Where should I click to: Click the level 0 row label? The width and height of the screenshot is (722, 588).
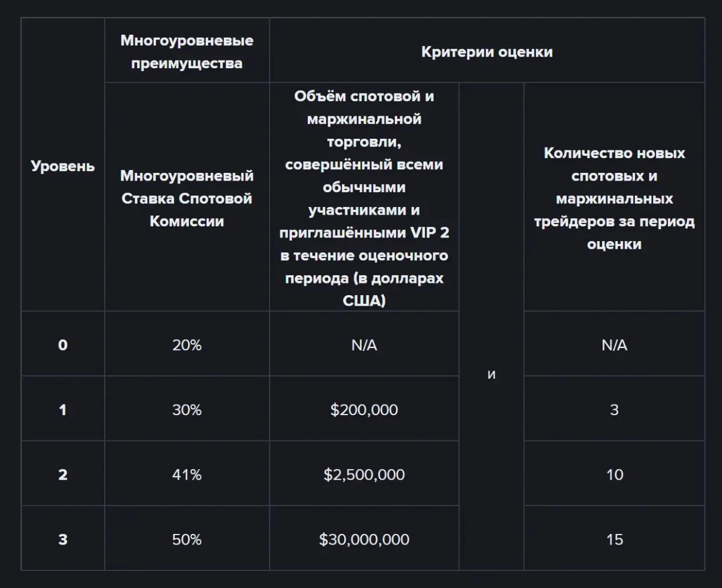click(x=62, y=345)
